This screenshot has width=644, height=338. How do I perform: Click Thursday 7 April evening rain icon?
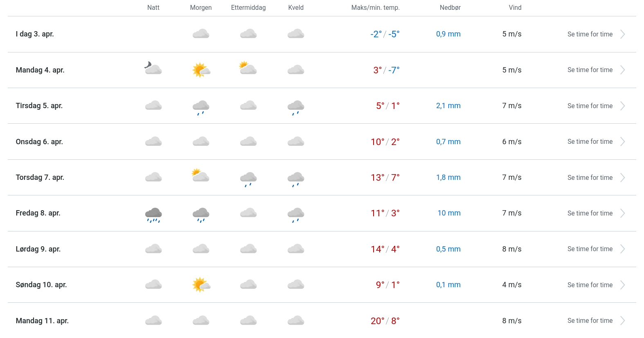296,179
